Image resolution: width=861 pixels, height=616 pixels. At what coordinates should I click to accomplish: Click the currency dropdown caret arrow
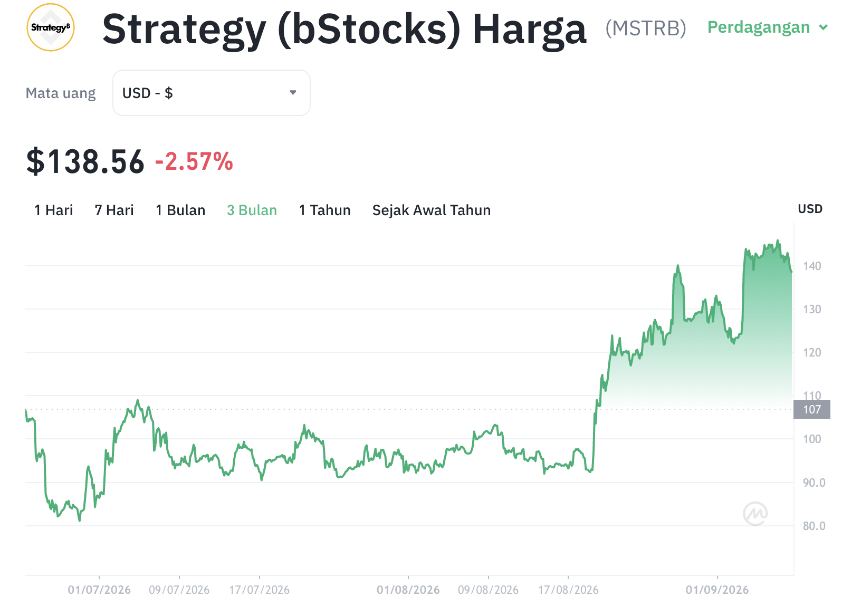click(293, 93)
